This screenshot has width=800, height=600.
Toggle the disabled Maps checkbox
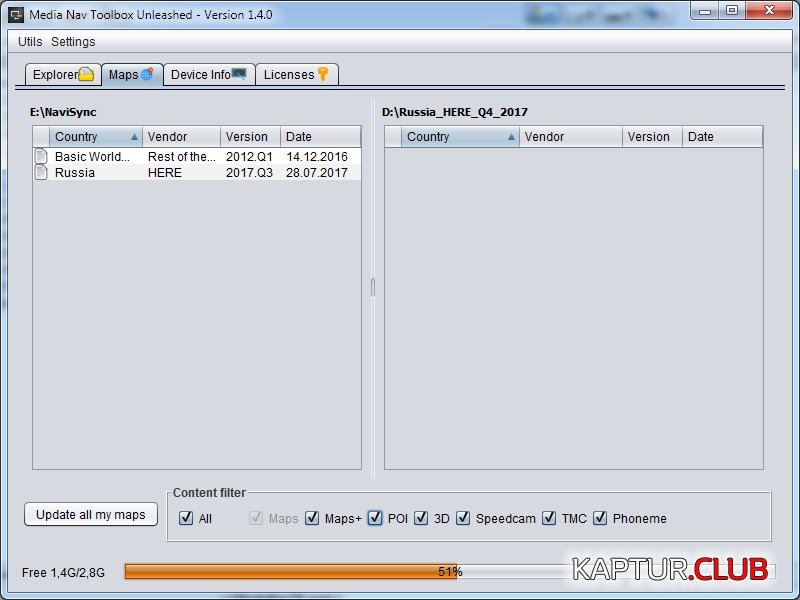click(256, 518)
